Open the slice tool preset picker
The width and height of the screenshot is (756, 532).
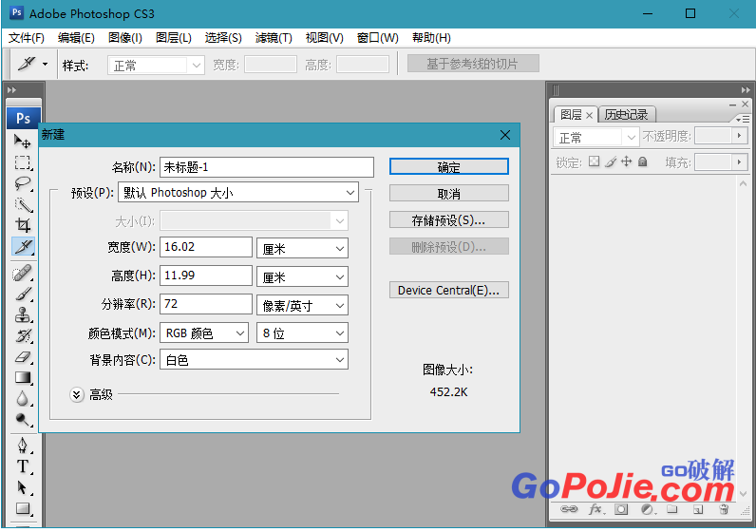[x=45, y=64]
